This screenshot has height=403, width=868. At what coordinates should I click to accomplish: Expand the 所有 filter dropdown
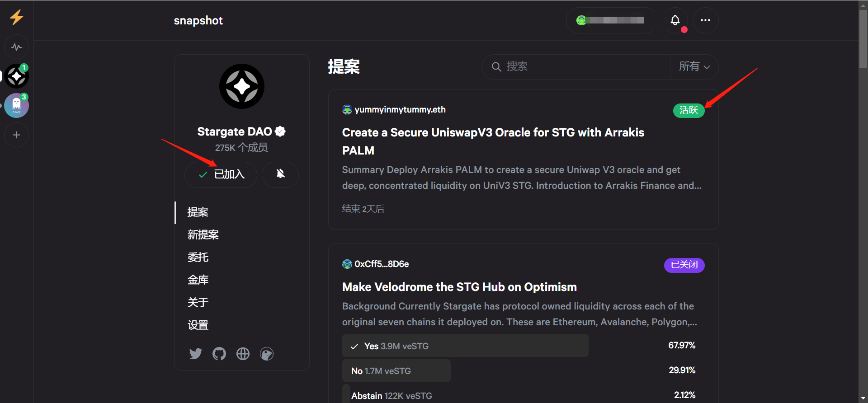(x=694, y=67)
